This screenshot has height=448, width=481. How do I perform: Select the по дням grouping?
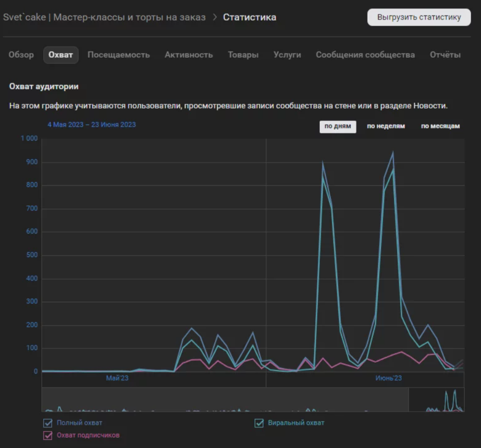[x=337, y=126]
